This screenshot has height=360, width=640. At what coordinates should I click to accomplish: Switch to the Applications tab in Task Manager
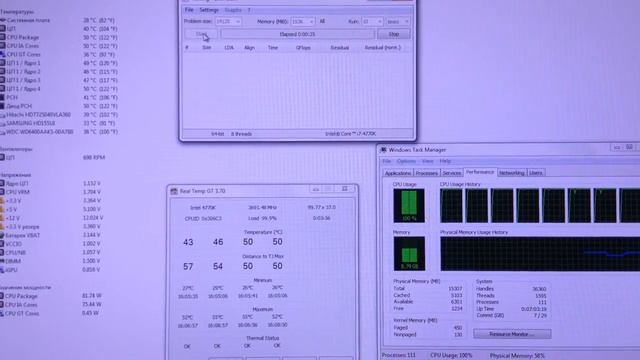(398, 173)
